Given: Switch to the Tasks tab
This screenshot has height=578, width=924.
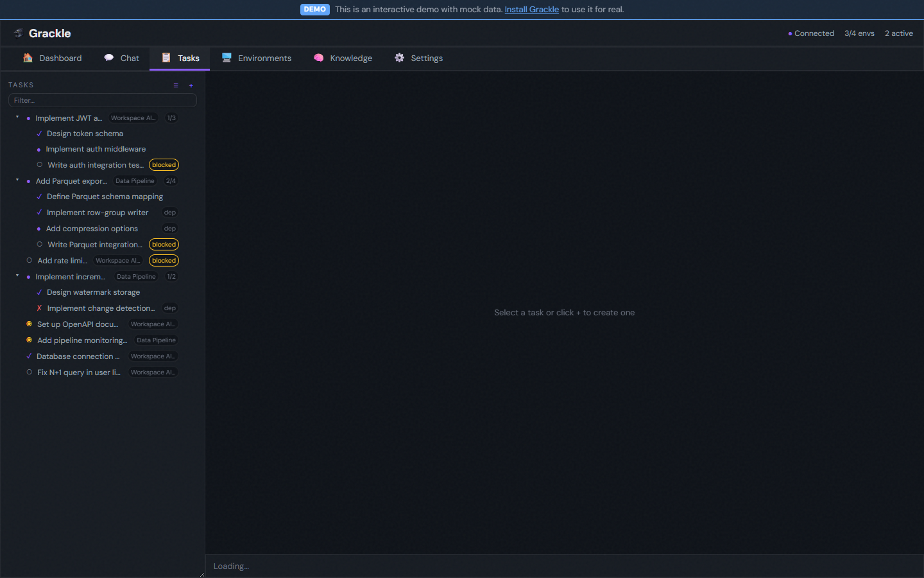Looking at the screenshot, I should pos(186,58).
